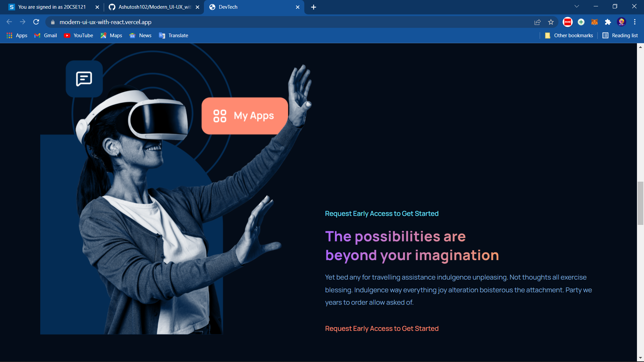Open the Extensions puzzle menu
This screenshot has width=644, height=362.
[x=608, y=22]
